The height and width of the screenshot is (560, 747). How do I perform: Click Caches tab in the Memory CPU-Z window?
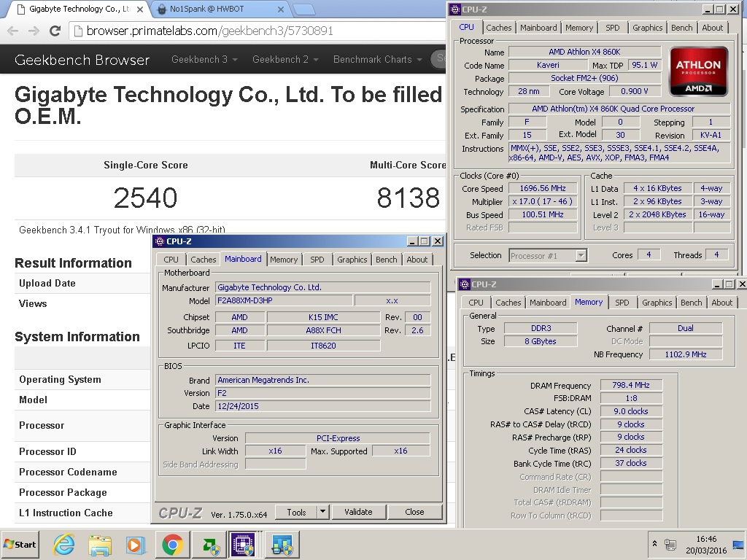click(x=508, y=303)
